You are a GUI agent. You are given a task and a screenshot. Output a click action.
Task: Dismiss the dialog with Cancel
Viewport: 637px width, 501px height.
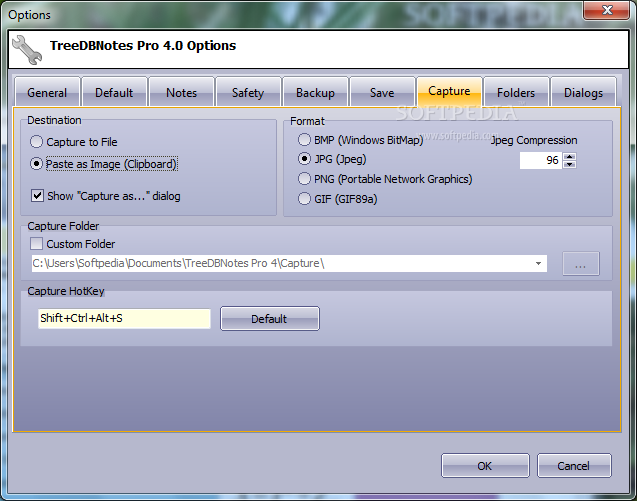pyautogui.click(x=574, y=466)
